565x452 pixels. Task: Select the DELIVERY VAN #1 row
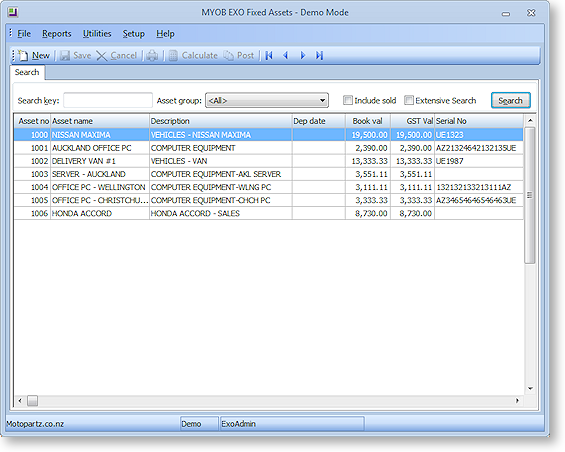(269, 161)
